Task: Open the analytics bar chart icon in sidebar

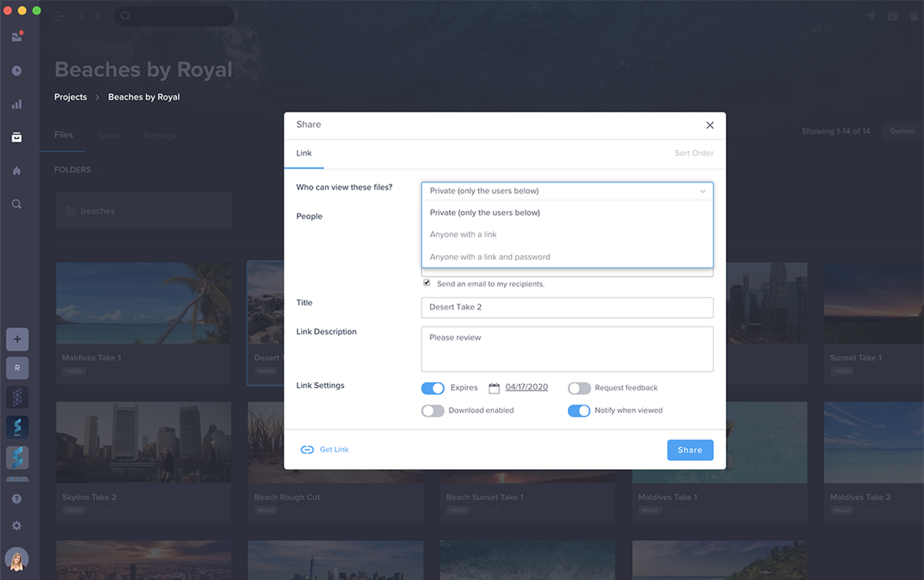Action: pyautogui.click(x=17, y=104)
